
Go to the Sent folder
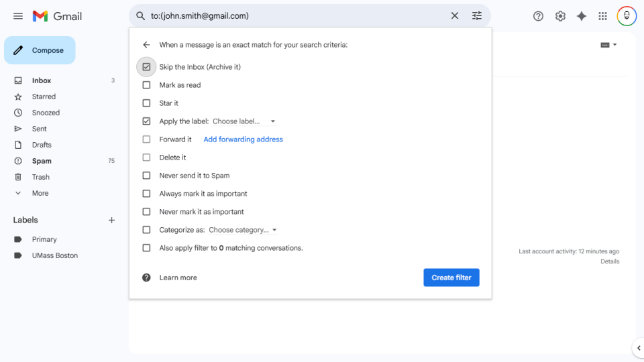pyautogui.click(x=40, y=129)
